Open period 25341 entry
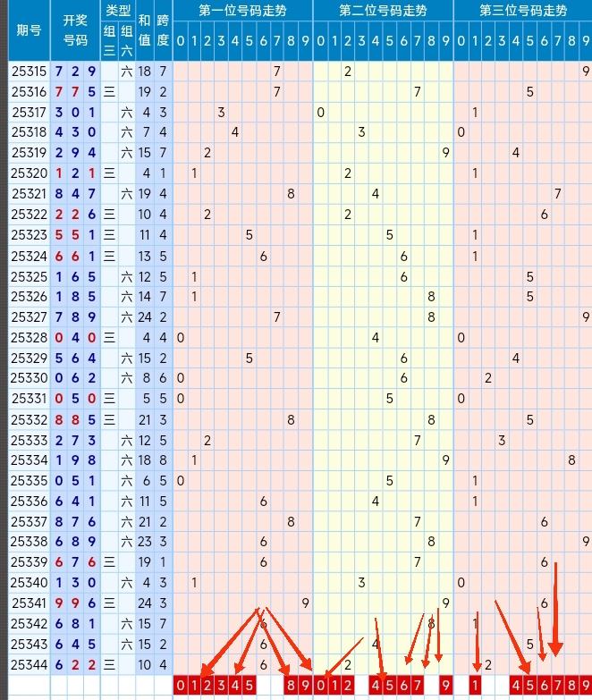 [29, 603]
